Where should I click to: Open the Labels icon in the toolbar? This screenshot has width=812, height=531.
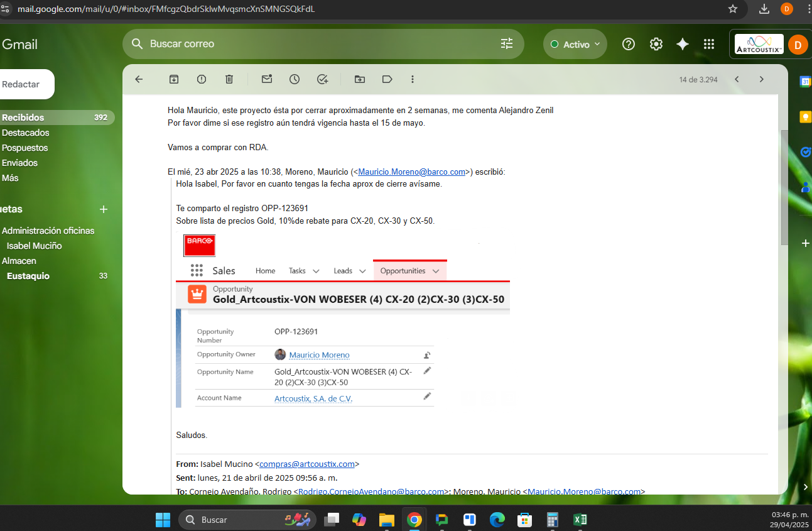click(x=387, y=79)
